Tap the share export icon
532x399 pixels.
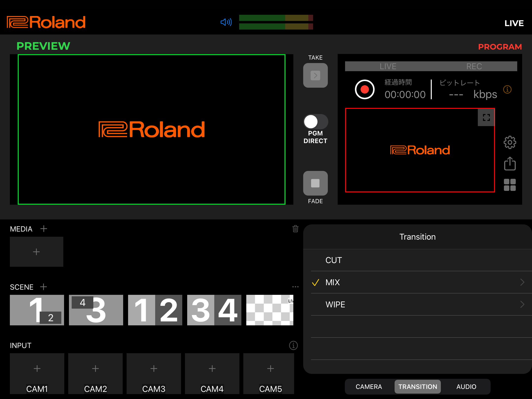coord(510,164)
